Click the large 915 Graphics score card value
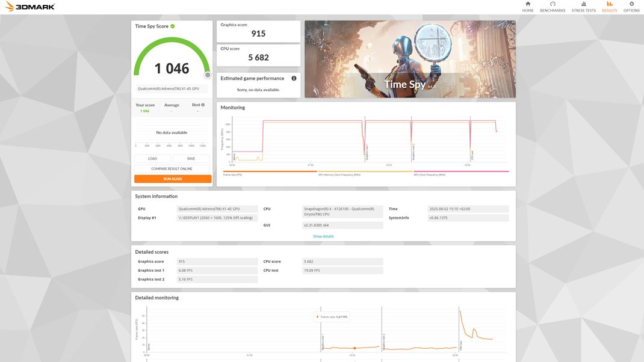The image size is (644, 362). (258, 34)
